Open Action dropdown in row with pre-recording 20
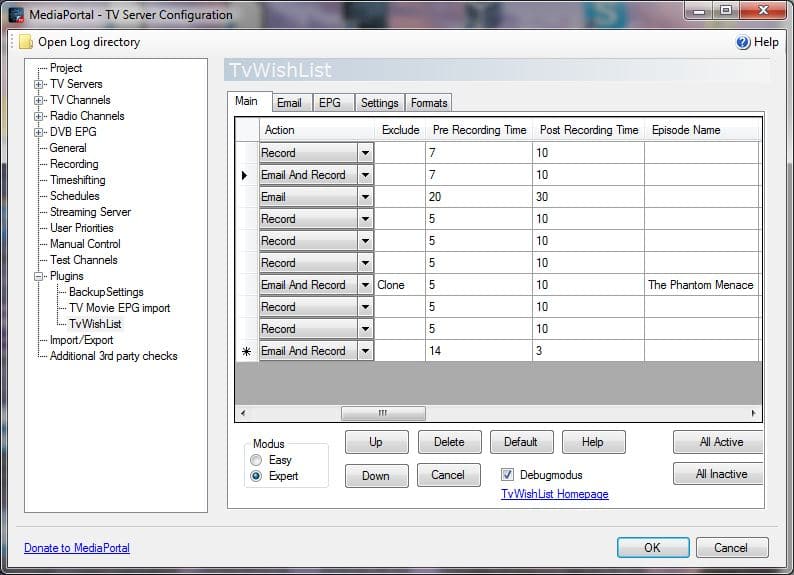Screen dimensions: 794x575 [365, 197]
